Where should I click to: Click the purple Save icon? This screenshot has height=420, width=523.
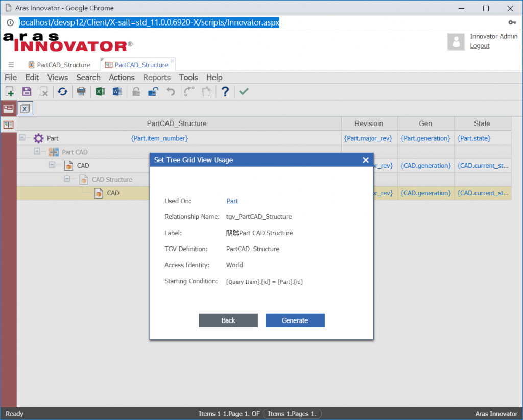pyautogui.click(x=27, y=91)
